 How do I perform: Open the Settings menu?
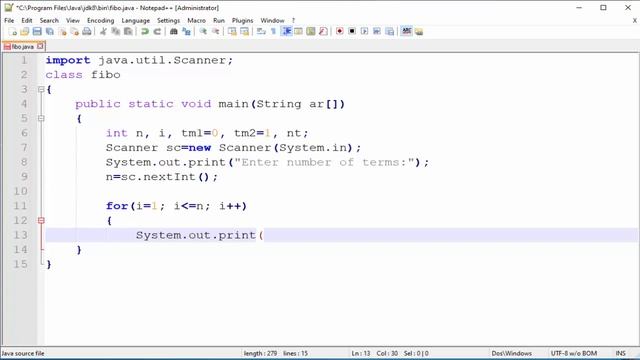(168, 20)
